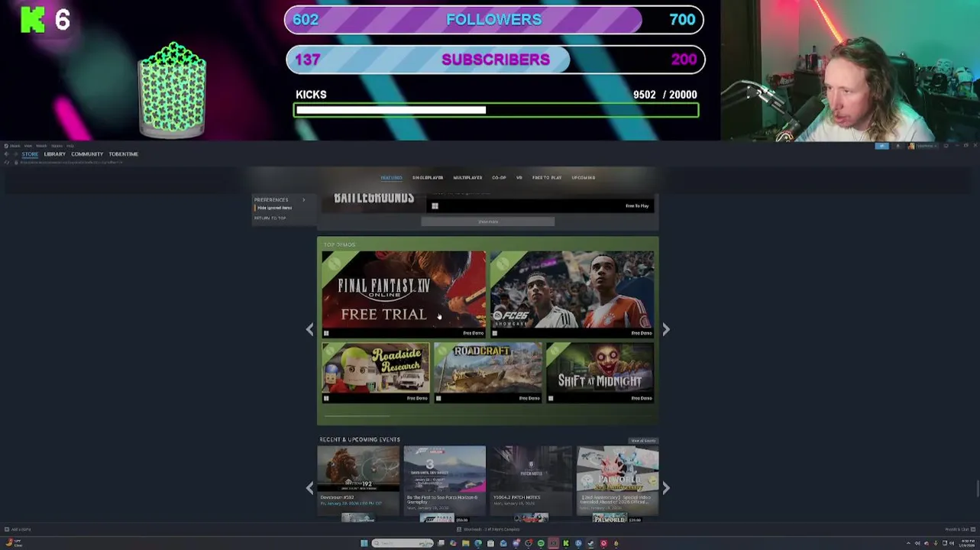Click the Windows taskbar search box
Image resolution: width=980 pixels, height=550 pixels.
pos(403,543)
